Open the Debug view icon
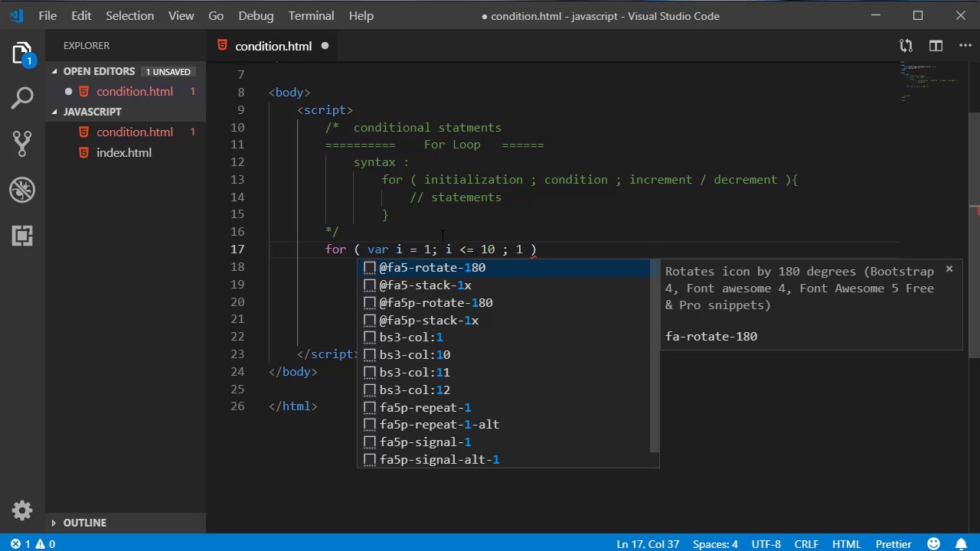Viewport: 980px width, 551px height. [22, 189]
